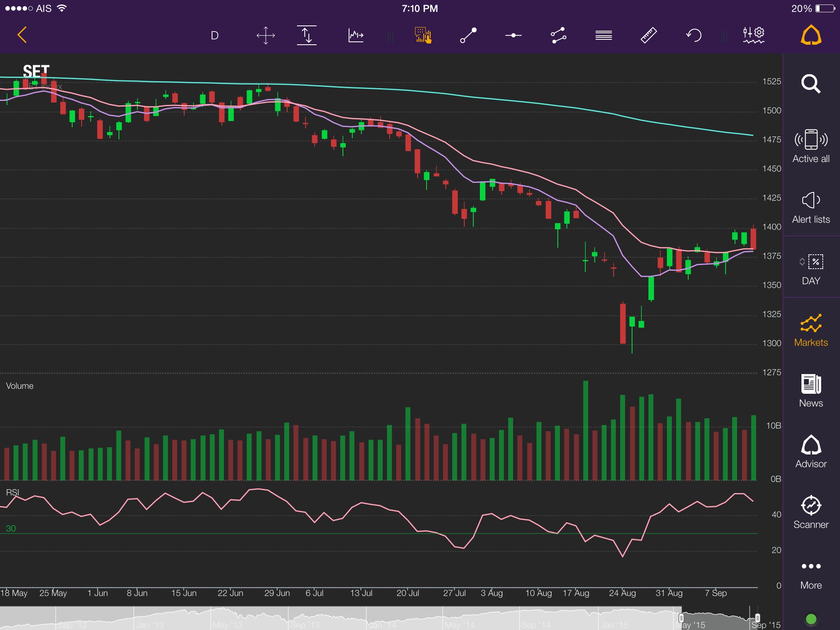840x630 pixels.
Task: Click the undo arrow icon
Action: click(694, 35)
